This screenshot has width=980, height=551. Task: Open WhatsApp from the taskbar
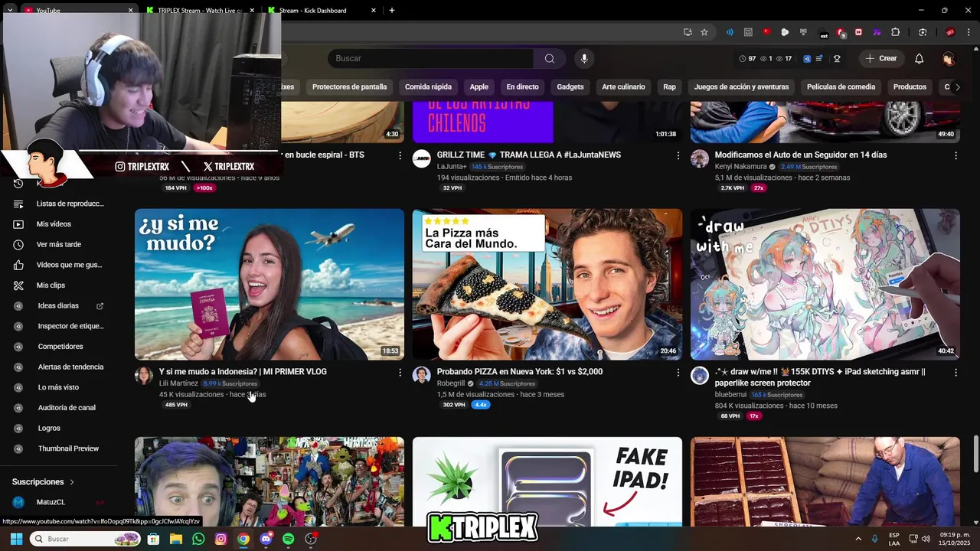(198, 539)
